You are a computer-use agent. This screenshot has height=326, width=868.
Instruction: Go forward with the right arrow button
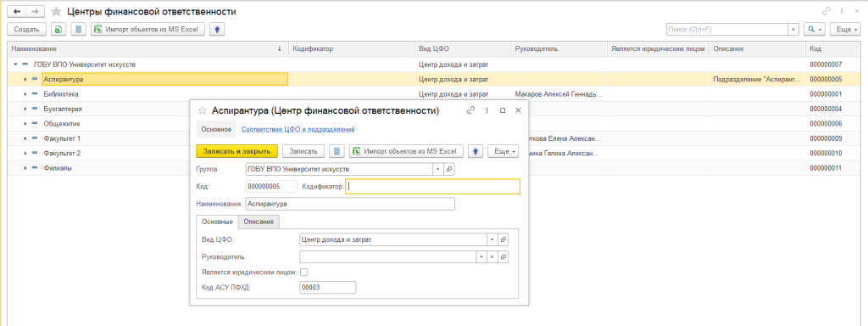35,11
